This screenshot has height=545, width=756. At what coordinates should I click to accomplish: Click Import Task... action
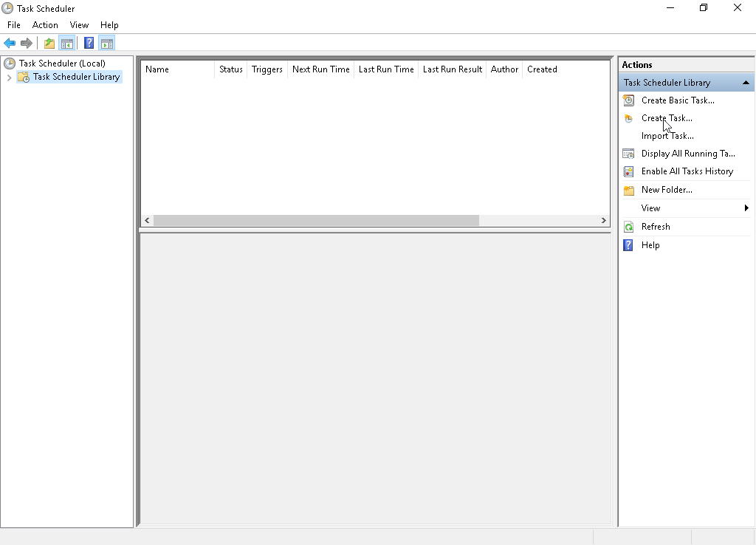[667, 136]
